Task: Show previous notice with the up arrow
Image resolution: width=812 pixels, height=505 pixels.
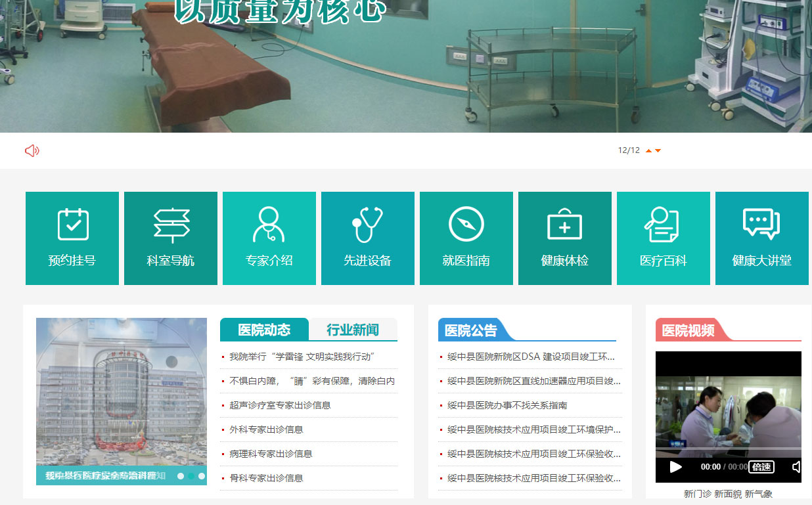Action: pos(648,151)
